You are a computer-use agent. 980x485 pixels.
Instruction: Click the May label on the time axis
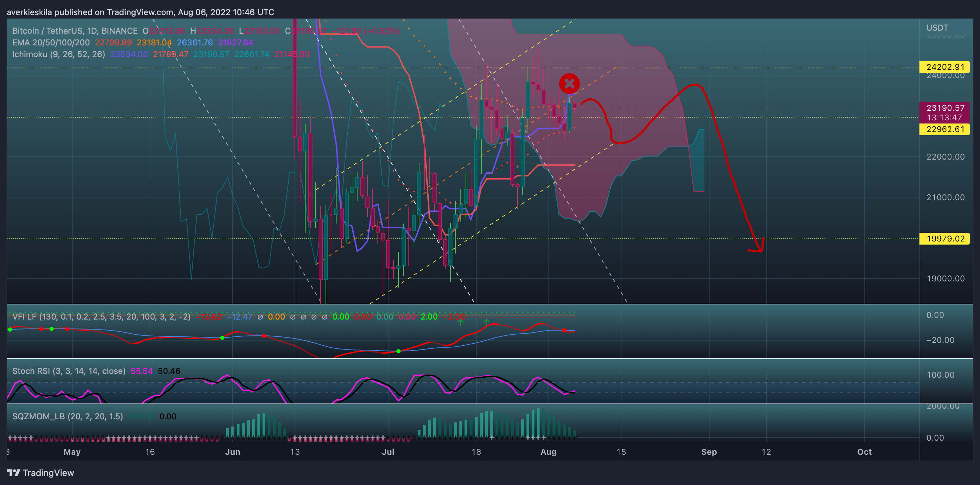coord(72,452)
